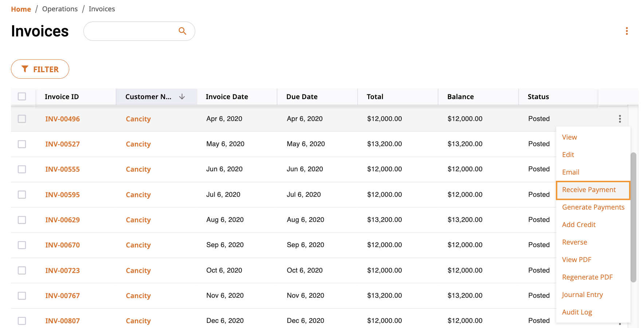Click the Aug 6, 2020 invoice date cell
The image size is (644, 328).
pos(225,220)
